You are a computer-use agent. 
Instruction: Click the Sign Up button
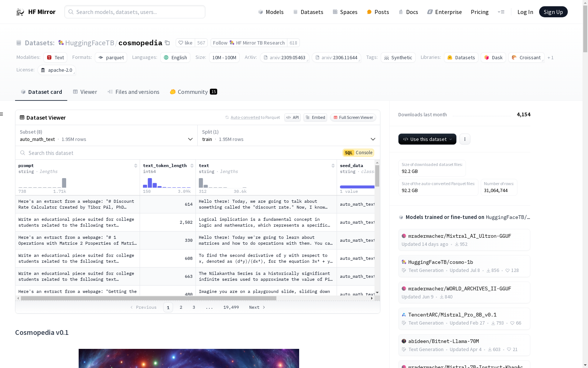click(553, 12)
